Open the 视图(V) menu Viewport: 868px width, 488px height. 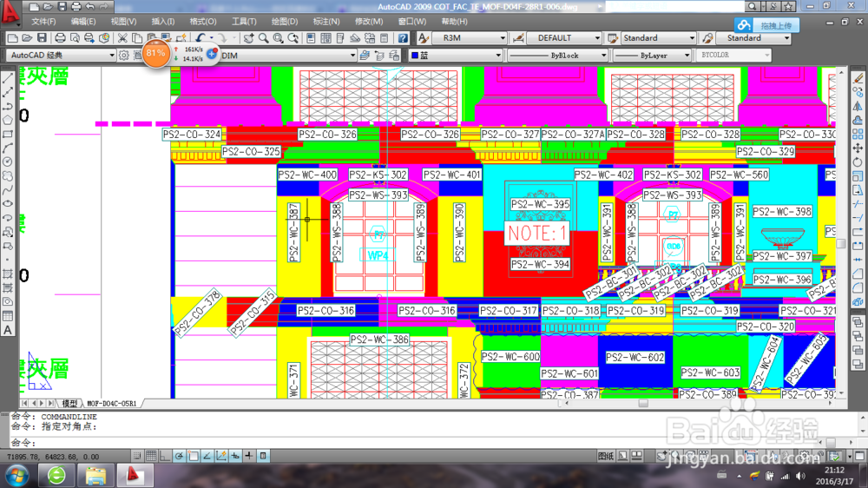tap(123, 22)
